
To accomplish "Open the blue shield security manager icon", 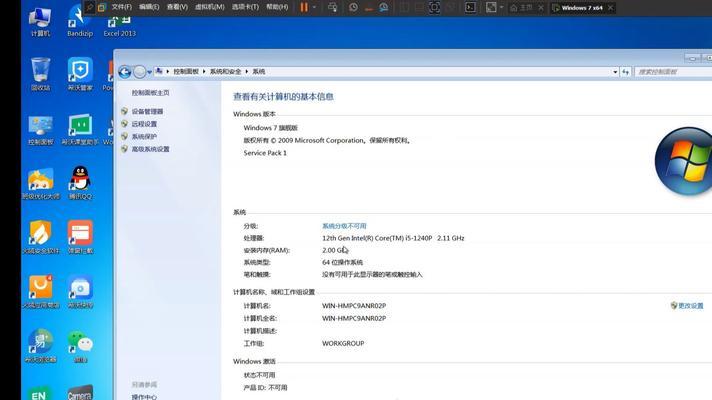I will 80,74.
